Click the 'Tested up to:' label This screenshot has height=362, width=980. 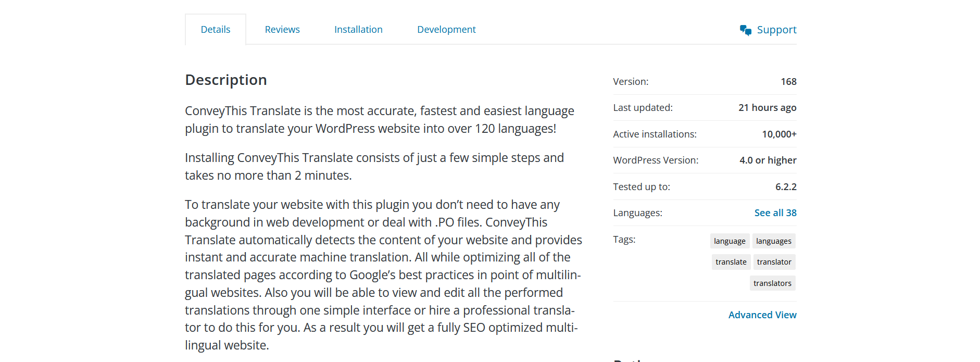(642, 187)
